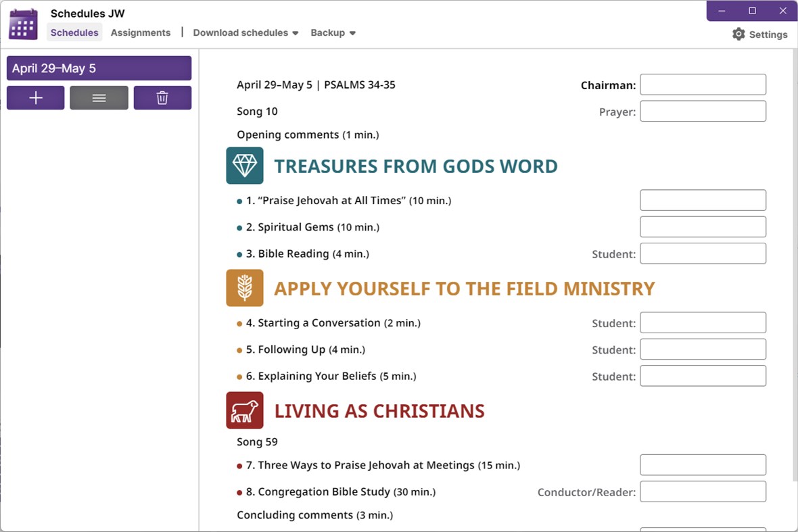Delete schedule using the trash icon

pos(162,98)
